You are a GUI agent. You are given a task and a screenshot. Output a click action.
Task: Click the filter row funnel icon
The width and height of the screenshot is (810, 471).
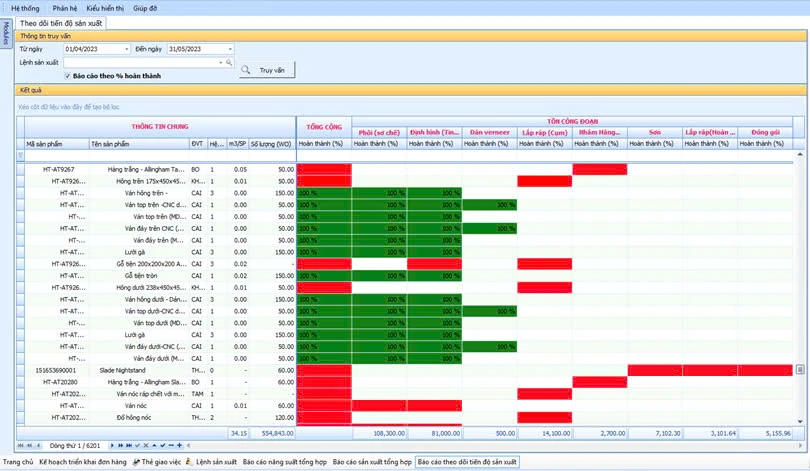[x=21, y=155]
